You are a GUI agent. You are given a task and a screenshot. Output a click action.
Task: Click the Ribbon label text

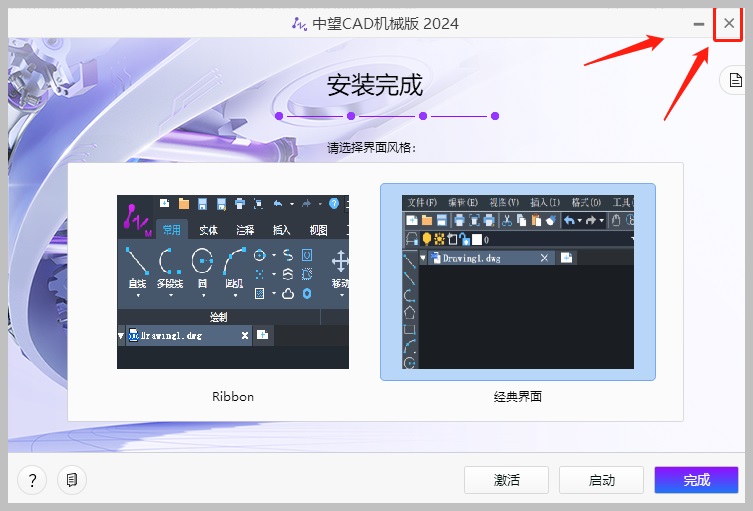pos(233,397)
